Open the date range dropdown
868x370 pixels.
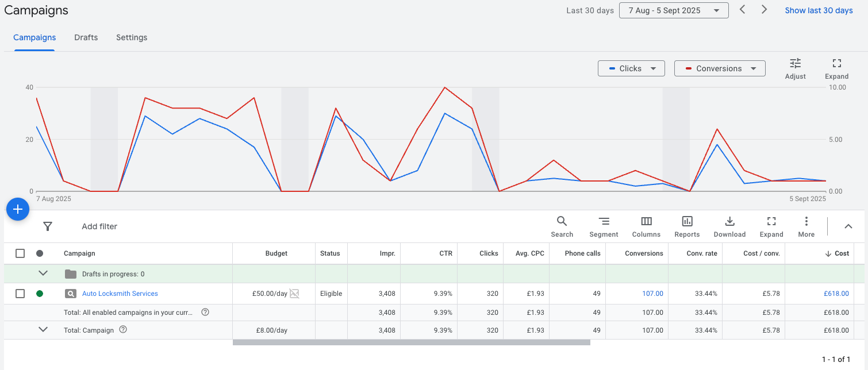tap(673, 10)
